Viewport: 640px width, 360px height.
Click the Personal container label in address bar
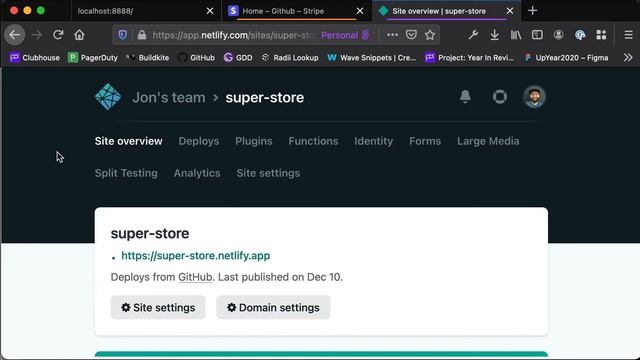(x=345, y=35)
